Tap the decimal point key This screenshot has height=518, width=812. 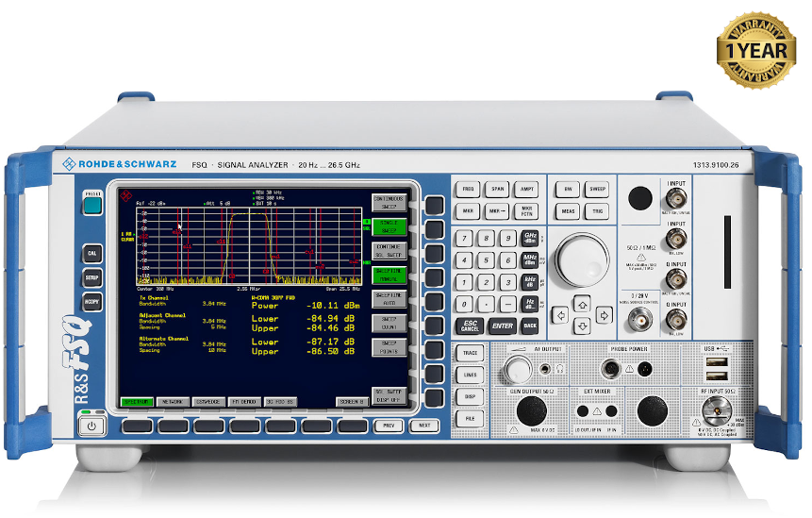487,304
